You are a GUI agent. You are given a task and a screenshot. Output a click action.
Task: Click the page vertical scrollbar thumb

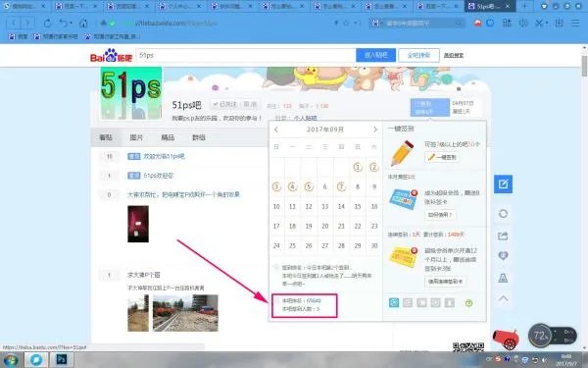click(584, 66)
